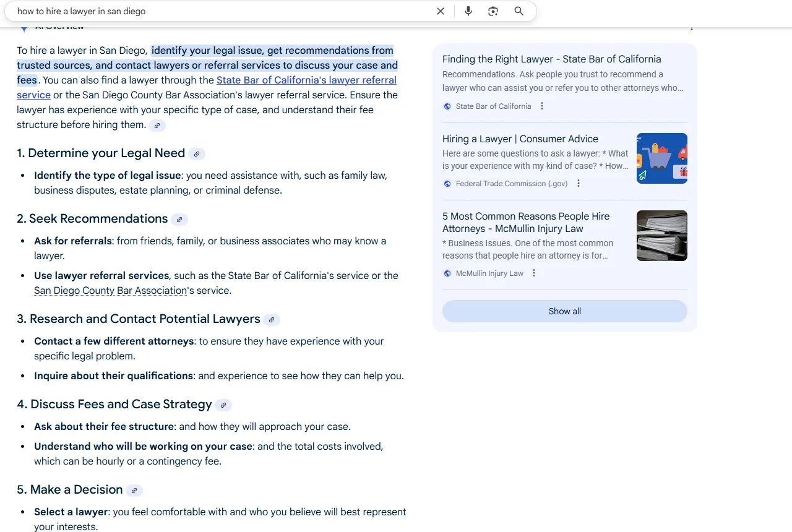
Task: Open more options for Federal Trade Commission source
Action: 579,184
